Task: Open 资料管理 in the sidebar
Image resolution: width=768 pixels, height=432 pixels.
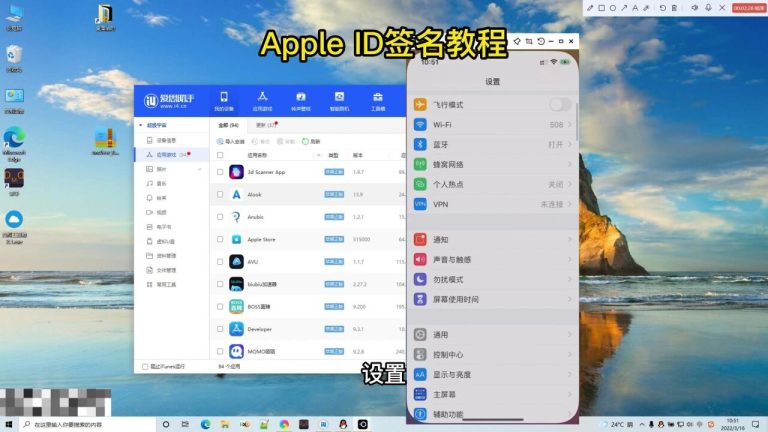Action: [x=161, y=256]
